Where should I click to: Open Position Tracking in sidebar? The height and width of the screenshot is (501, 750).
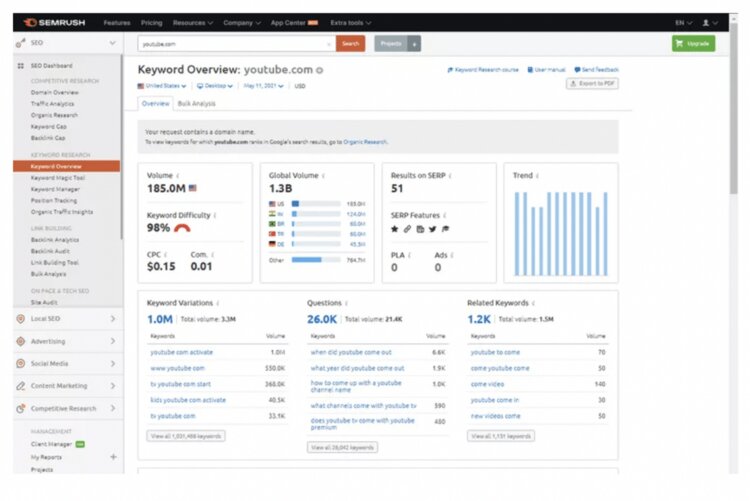point(54,200)
